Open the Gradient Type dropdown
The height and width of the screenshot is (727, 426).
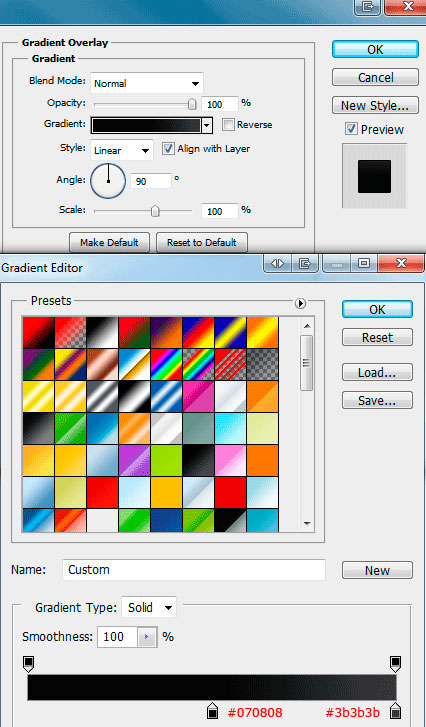click(149, 607)
